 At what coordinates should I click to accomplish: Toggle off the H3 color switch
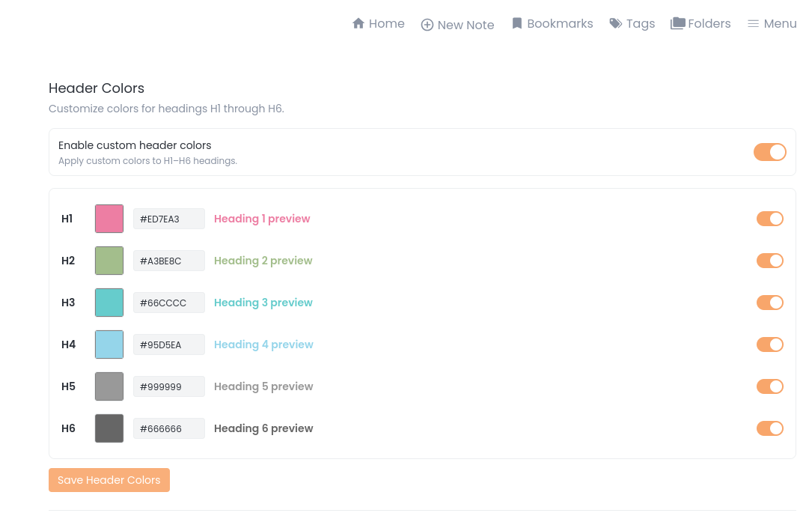(770, 303)
